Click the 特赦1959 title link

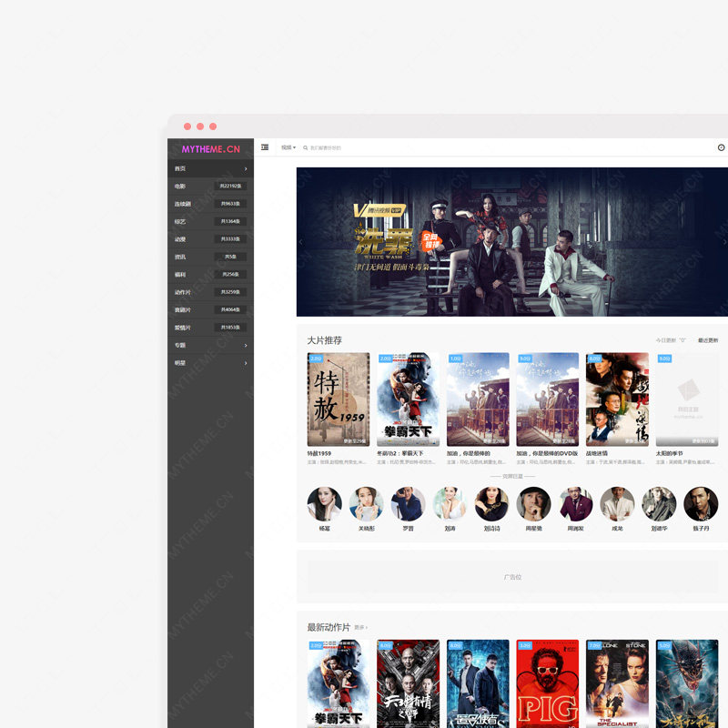(319, 453)
